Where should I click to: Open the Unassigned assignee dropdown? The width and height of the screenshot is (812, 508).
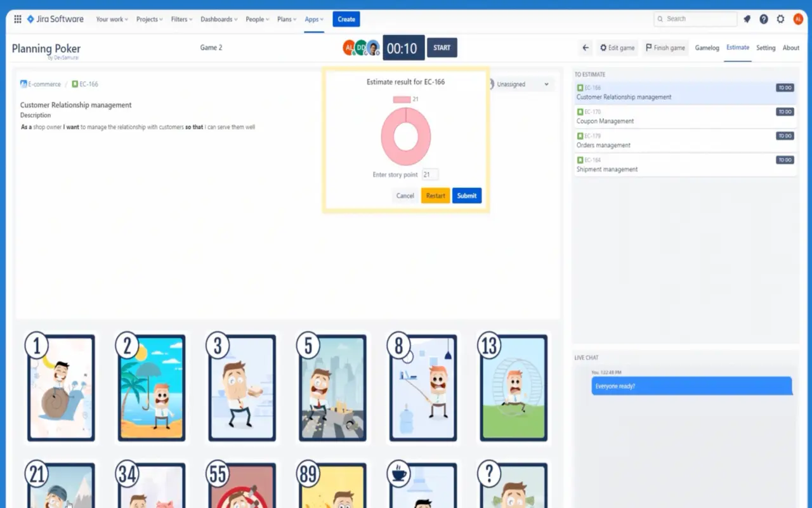coord(520,84)
